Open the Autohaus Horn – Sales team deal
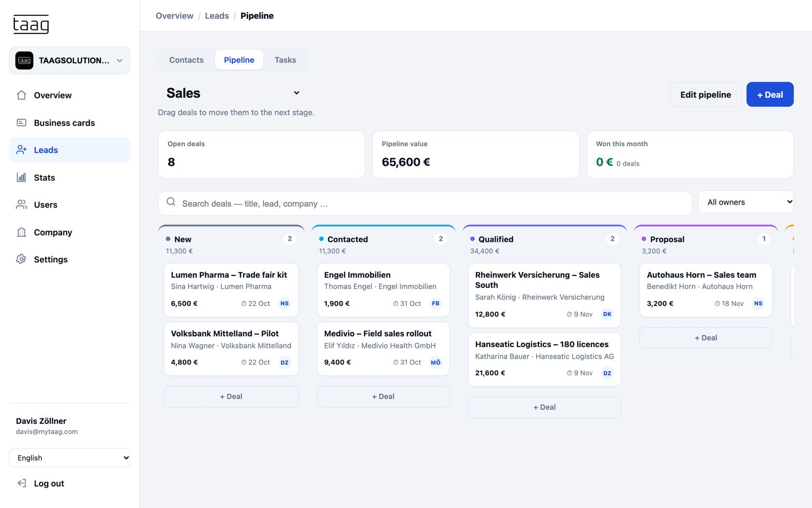Viewport: 812px width, 508px height. point(706,290)
